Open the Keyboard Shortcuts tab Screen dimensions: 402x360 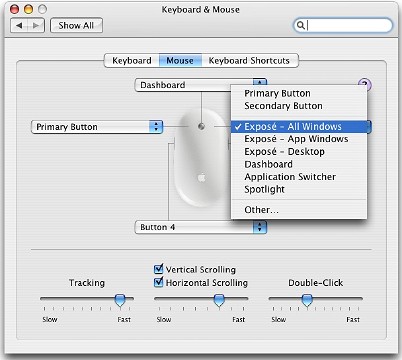click(249, 61)
